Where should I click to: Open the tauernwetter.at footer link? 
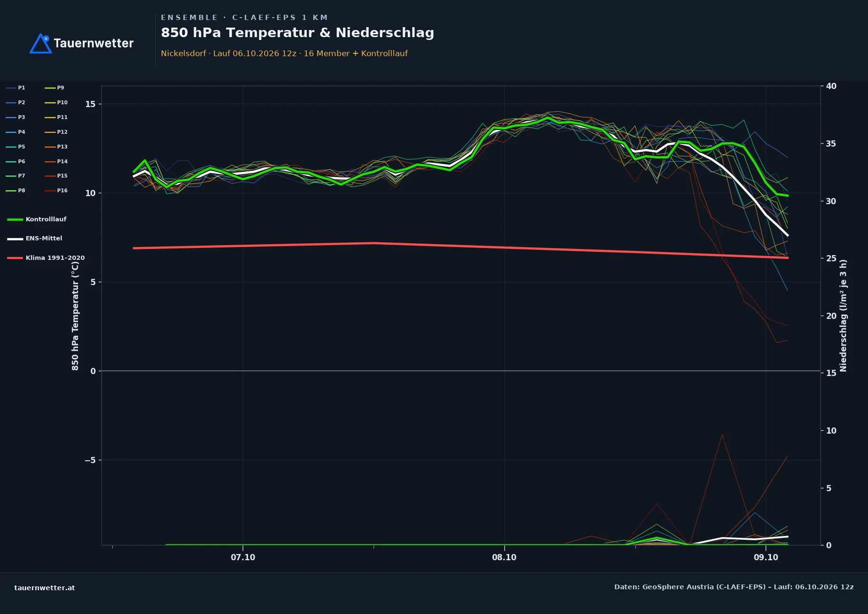(x=45, y=588)
